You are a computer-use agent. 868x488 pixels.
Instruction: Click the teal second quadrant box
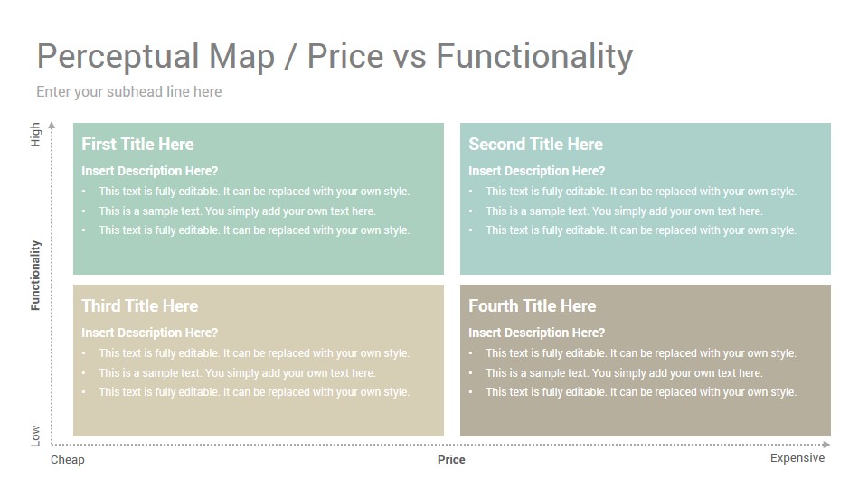pos(646,199)
